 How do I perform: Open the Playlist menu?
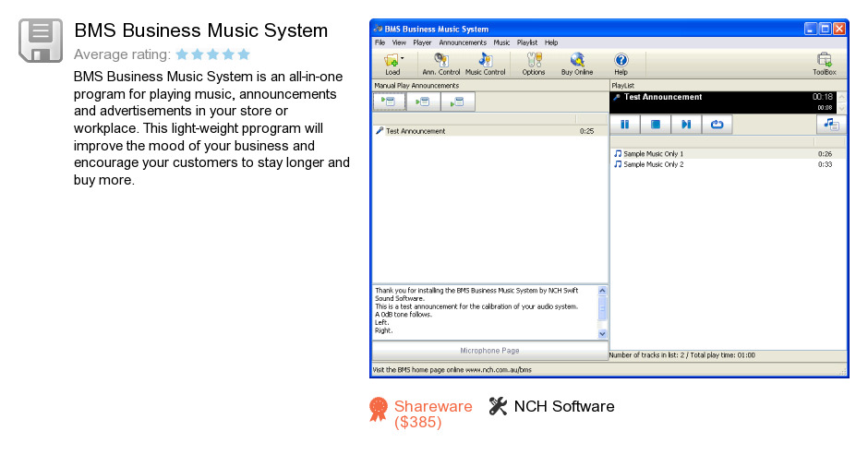pos(527,42)
